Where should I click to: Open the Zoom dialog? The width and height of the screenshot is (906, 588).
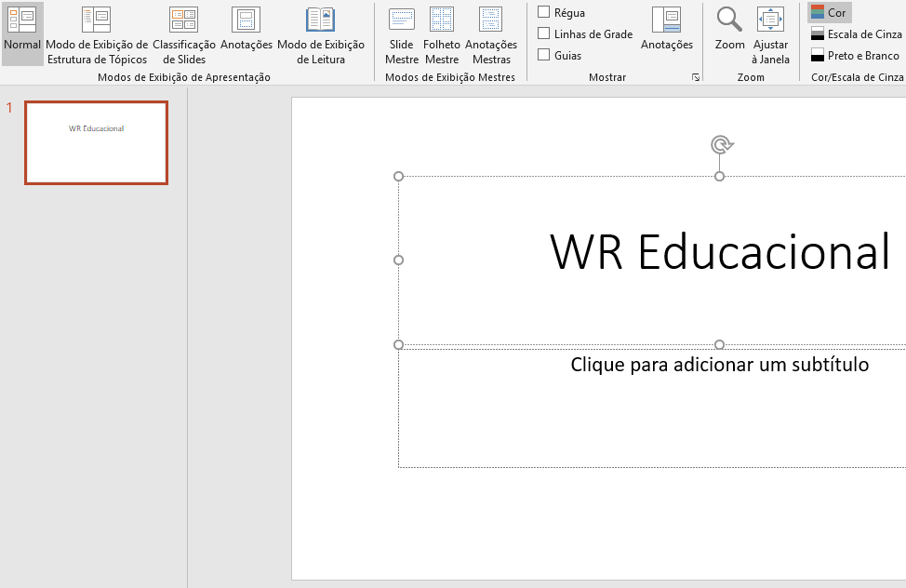click(729, 29)
